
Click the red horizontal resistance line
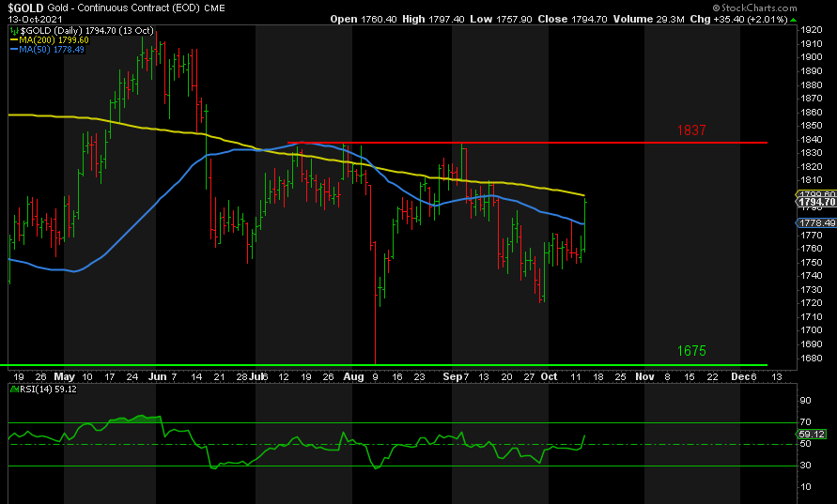tap(527, 143)
